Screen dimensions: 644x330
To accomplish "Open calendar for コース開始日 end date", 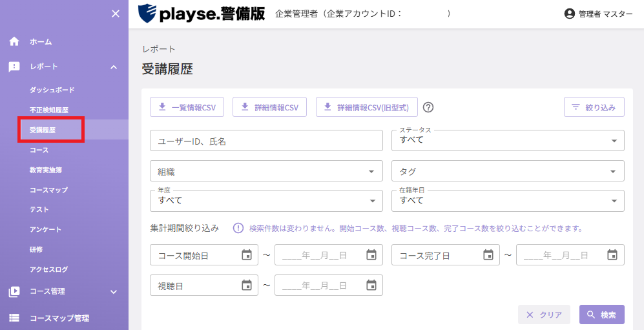I will (371, 255).
